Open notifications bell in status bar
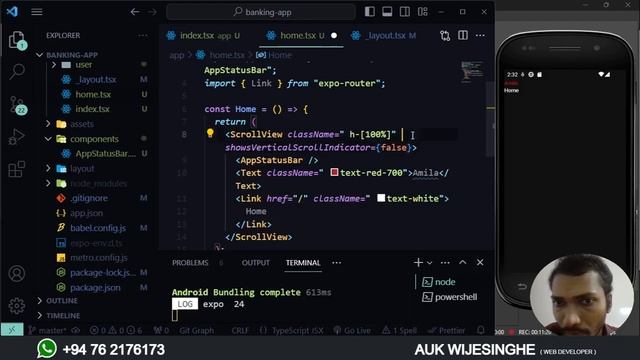Viewport: 640px width, 360px height. 481,330
